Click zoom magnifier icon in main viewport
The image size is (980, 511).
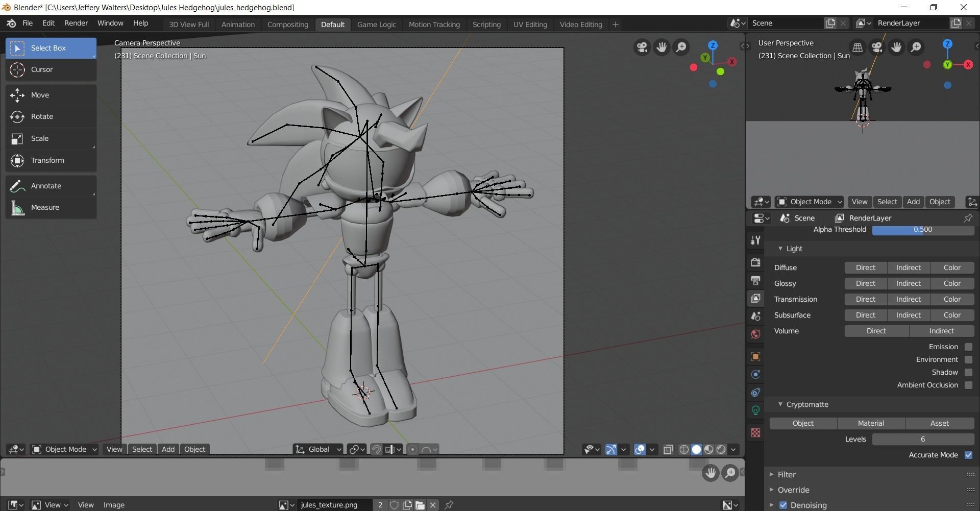tap(681, 47)
